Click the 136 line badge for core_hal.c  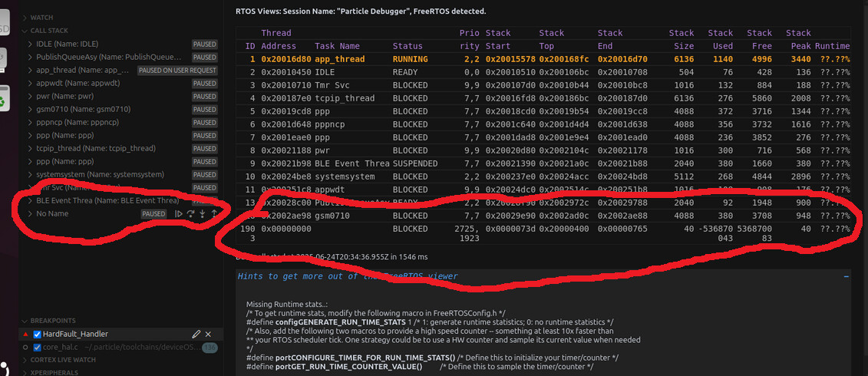(x=210, y=347)
